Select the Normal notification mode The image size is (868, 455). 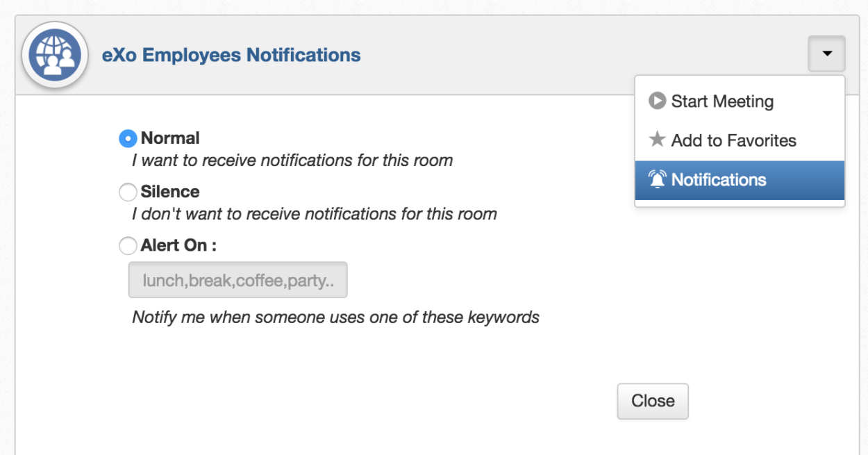128,138
